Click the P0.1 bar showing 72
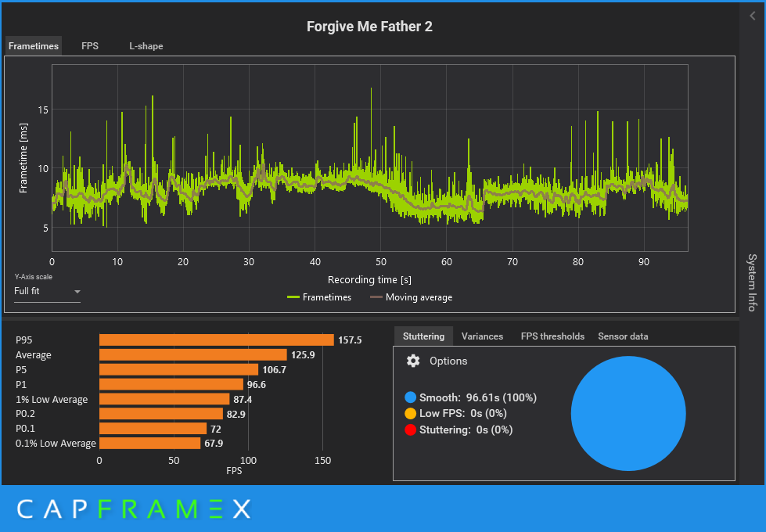 click(153, 429)
